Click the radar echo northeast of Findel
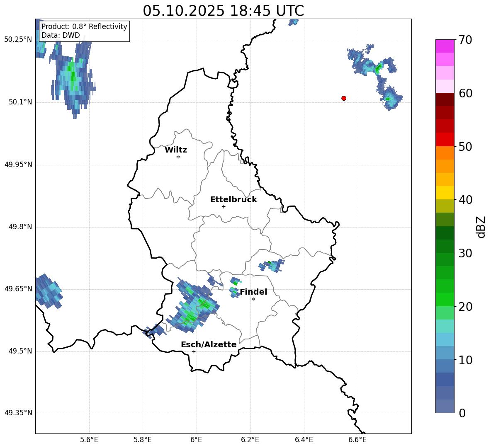This screenshot has width=491, height=448. point(272,265)
